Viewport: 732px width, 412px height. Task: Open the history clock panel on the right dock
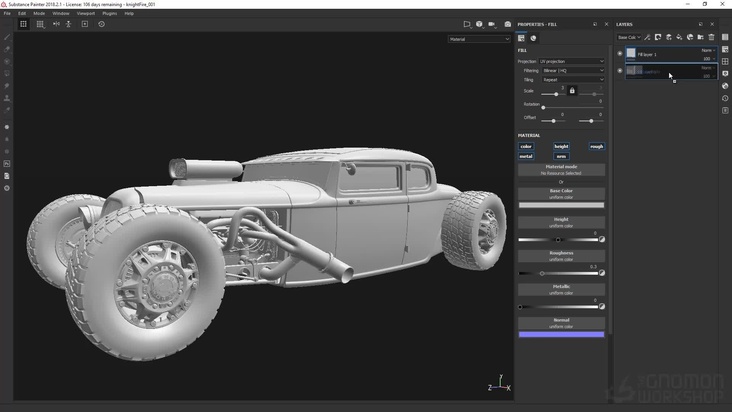(x=725, y=98)
